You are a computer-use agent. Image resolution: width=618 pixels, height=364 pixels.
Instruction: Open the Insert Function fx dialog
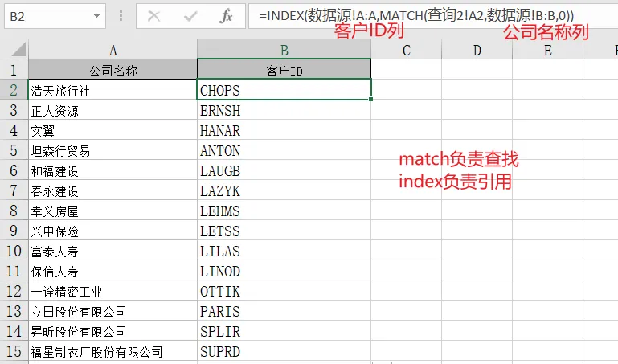(x=227, y=16)
